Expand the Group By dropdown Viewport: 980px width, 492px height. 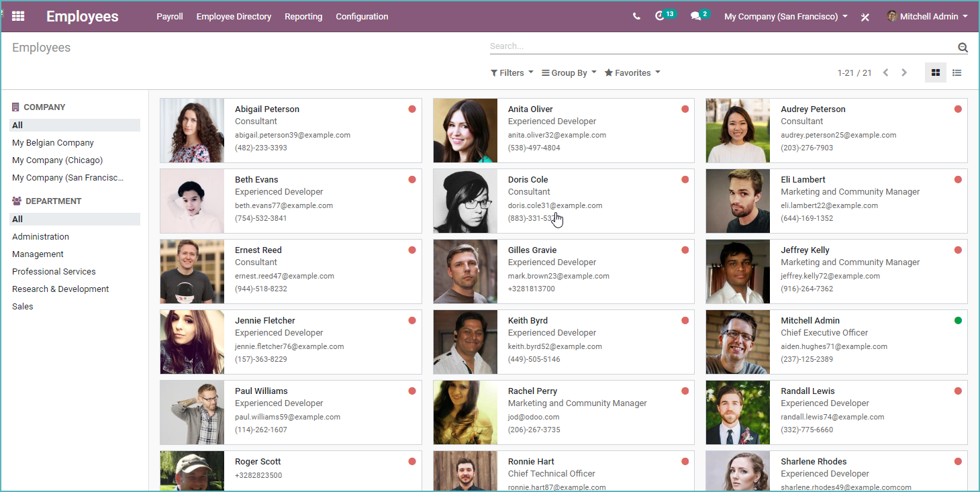tap(569, 72)
